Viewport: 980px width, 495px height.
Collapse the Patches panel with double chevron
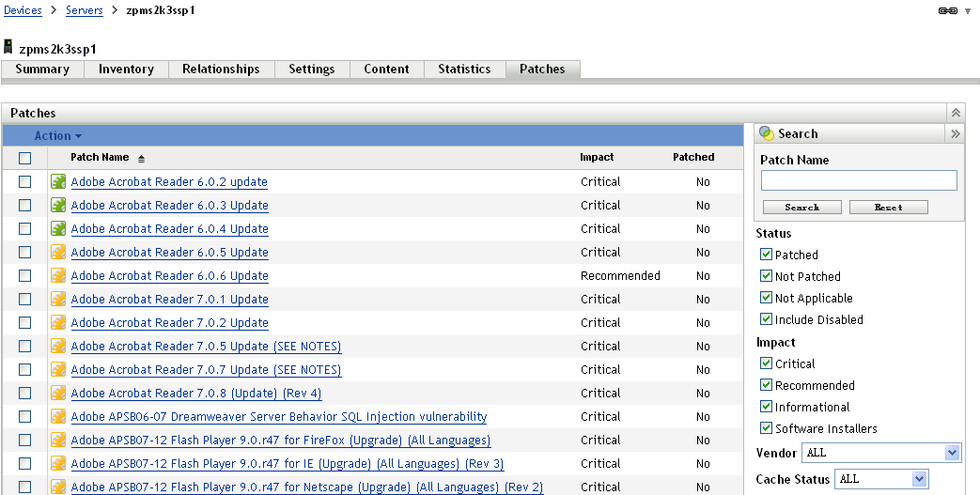pyautogui.click(x=956, y=113)
